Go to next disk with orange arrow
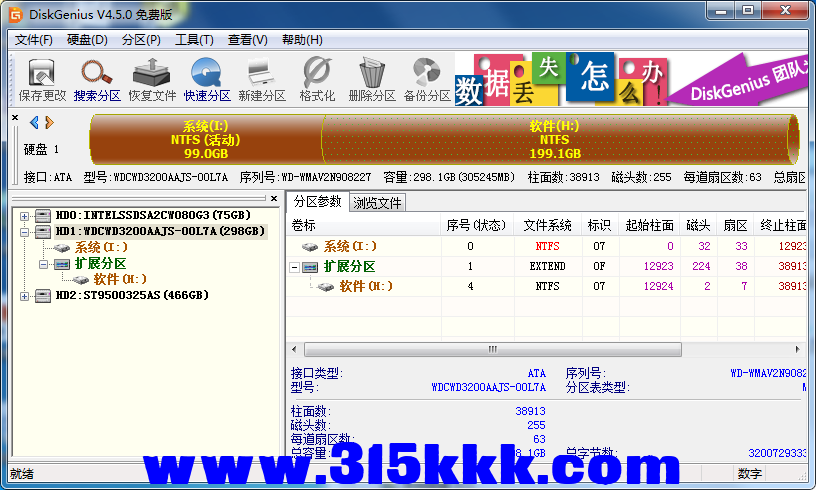Screen dimensions: 816x490 coord(49,122)
